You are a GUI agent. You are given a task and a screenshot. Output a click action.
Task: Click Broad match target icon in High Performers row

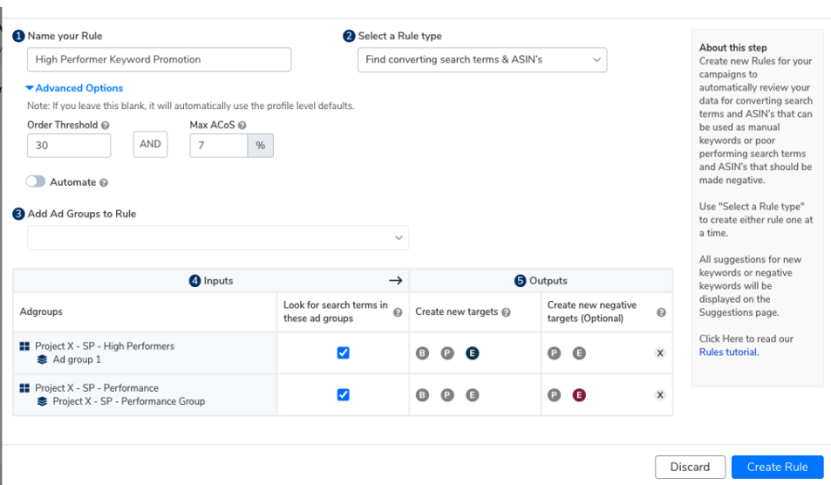[x=422, y=352]
